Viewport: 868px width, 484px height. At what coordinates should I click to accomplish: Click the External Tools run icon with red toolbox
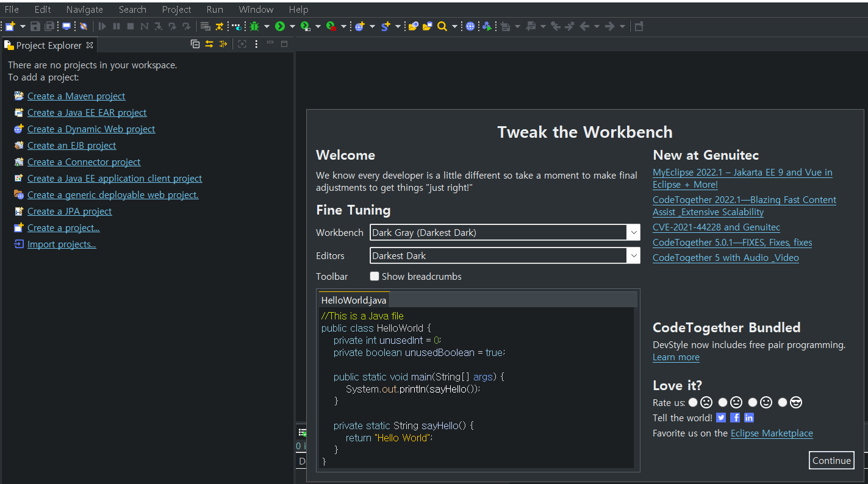(331, 26)
